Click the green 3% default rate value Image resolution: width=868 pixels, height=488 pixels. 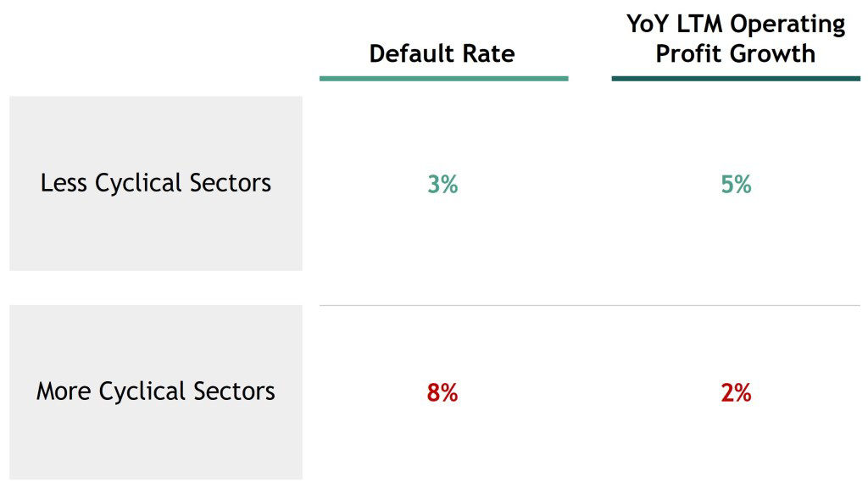point(442,184)
